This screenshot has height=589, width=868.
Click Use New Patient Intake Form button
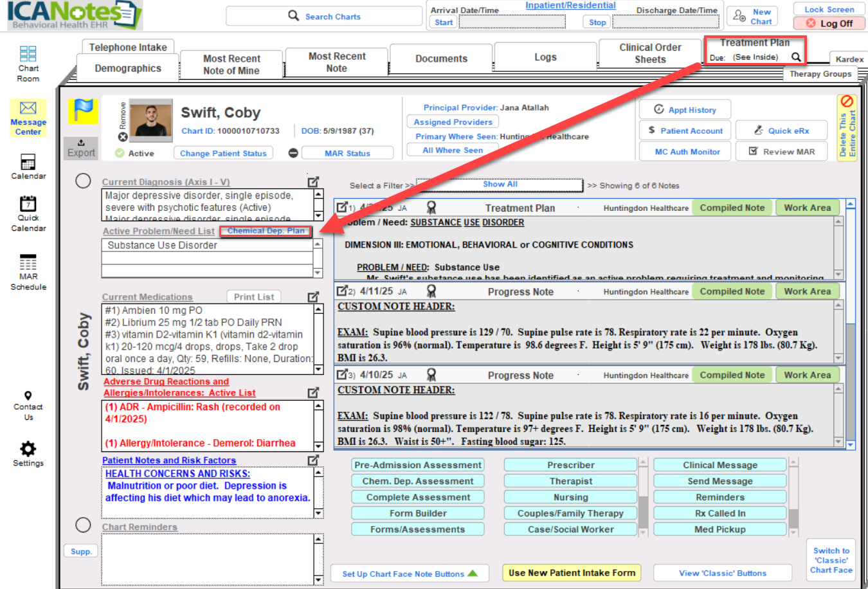click(x=572, y=573)
